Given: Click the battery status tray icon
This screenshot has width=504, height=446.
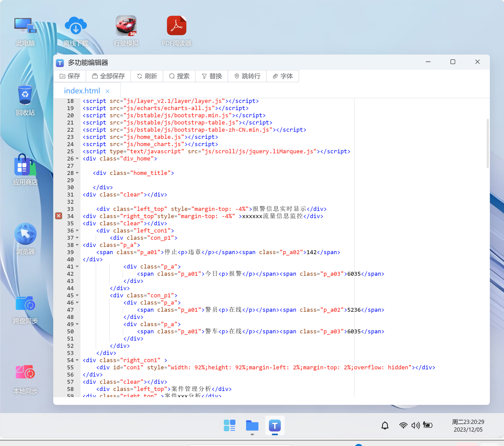Looking at the screenshot, I should click(428, 425).
